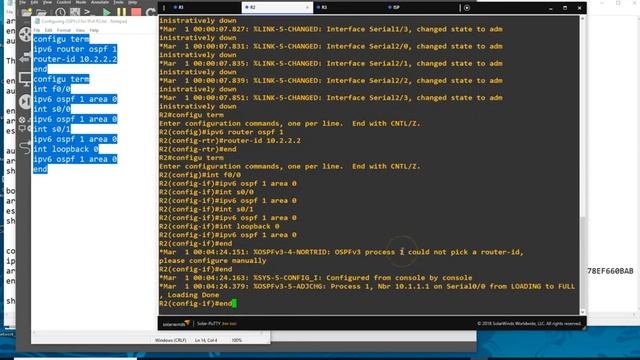Click the Notepad window title bar icon
Viewport: 640px width, 360px height.
(37, 21)
